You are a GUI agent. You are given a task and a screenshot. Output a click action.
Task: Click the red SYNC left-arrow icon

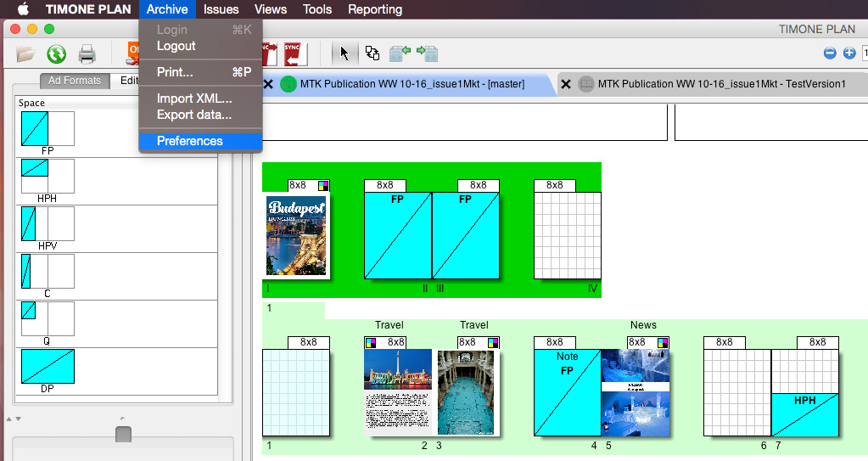click(x=294, y=53)
